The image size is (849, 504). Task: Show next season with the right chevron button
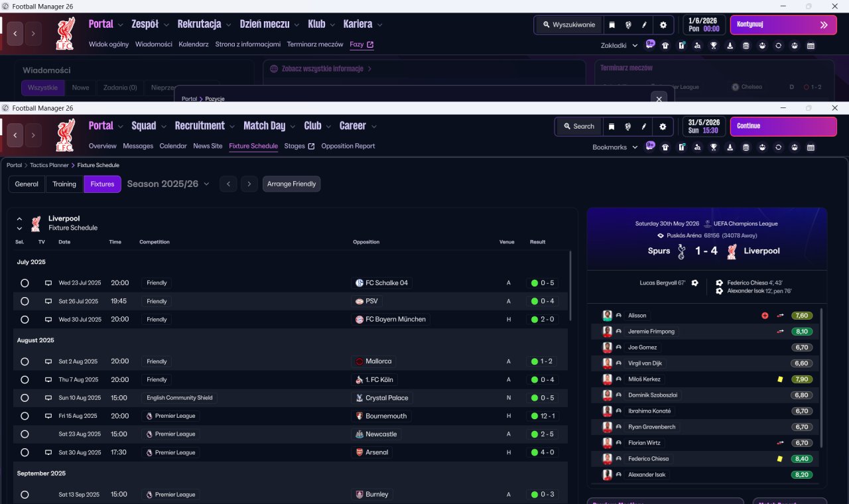[x=249, y=184]
